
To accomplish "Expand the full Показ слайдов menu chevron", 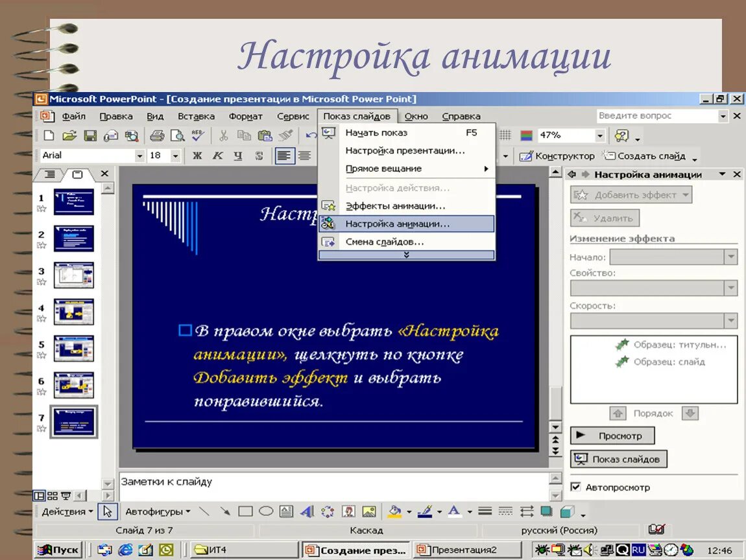I will (406, 255).
